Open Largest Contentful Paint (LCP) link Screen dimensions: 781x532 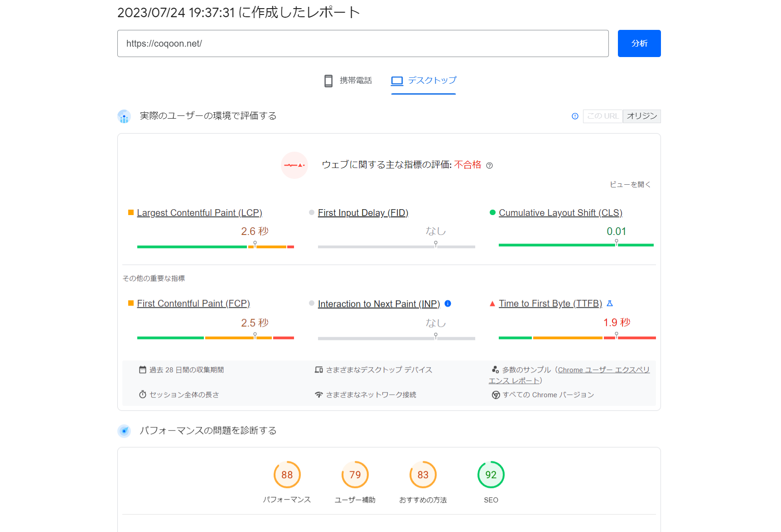[x=199, y=213]
